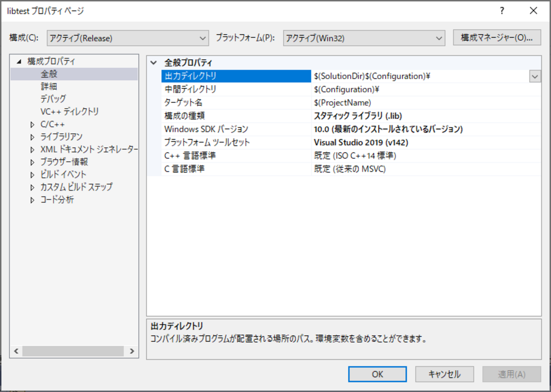
Task: Expand the ビルド イベント node arrow
Action: point(32,174)
